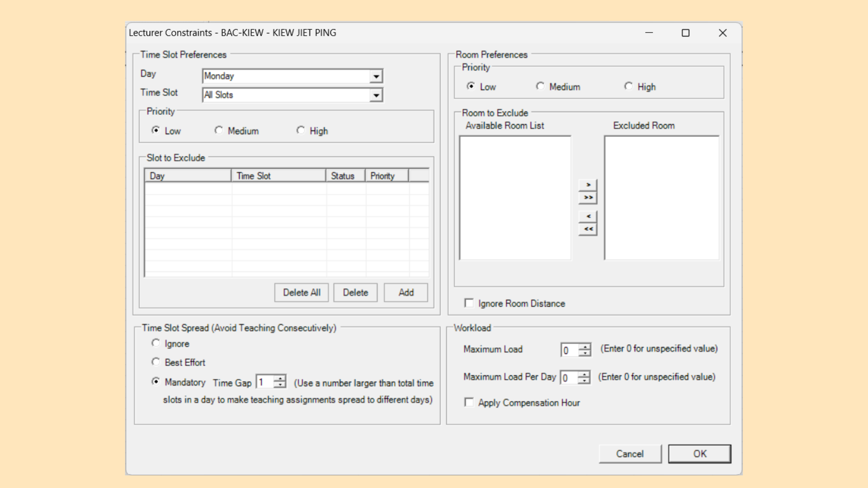Screen dimensions: 868x488
Task: Cancel the Lecturer Constraints dialog
Action: pyautogui.click(x=630, y=454)
